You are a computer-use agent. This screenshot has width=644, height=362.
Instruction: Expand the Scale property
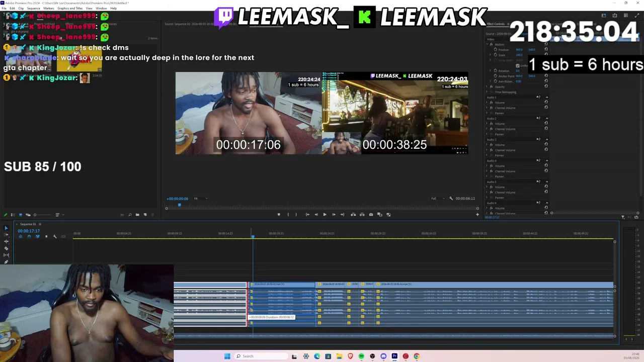coord(491,55)
